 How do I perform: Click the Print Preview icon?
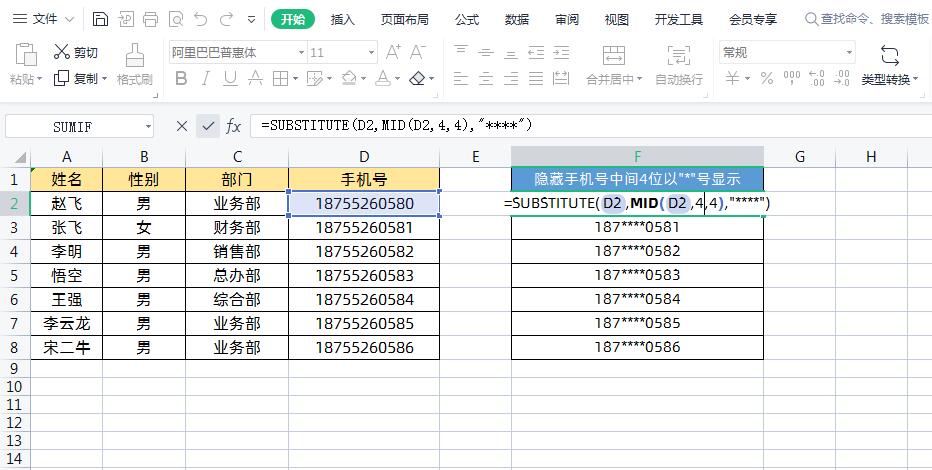[x=176, y=20]
